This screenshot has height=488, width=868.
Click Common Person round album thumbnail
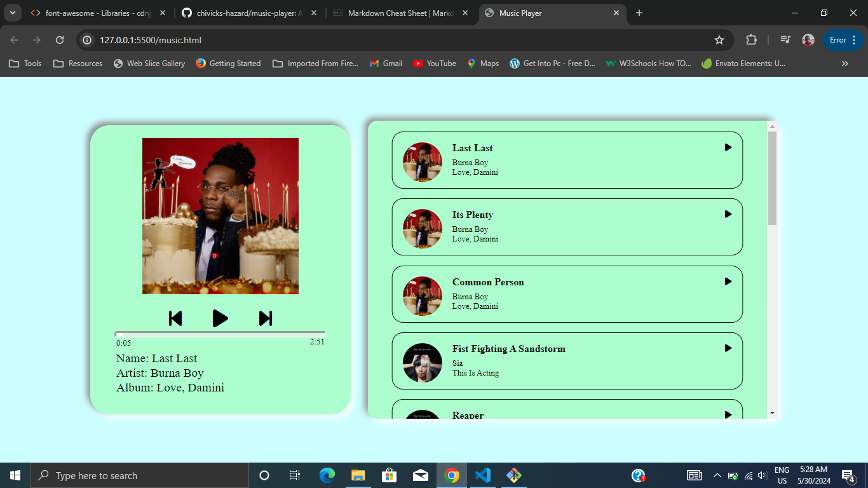(x=423, y=296)
